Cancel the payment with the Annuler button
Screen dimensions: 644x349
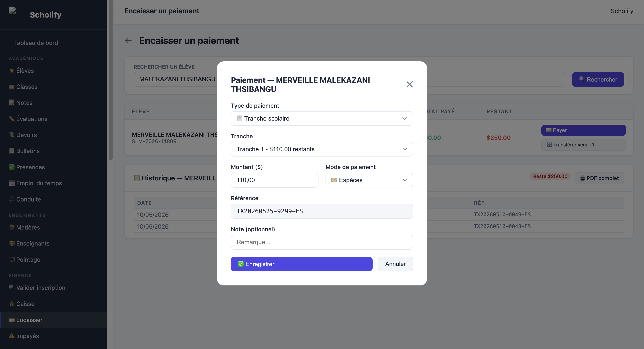[395, 264]
